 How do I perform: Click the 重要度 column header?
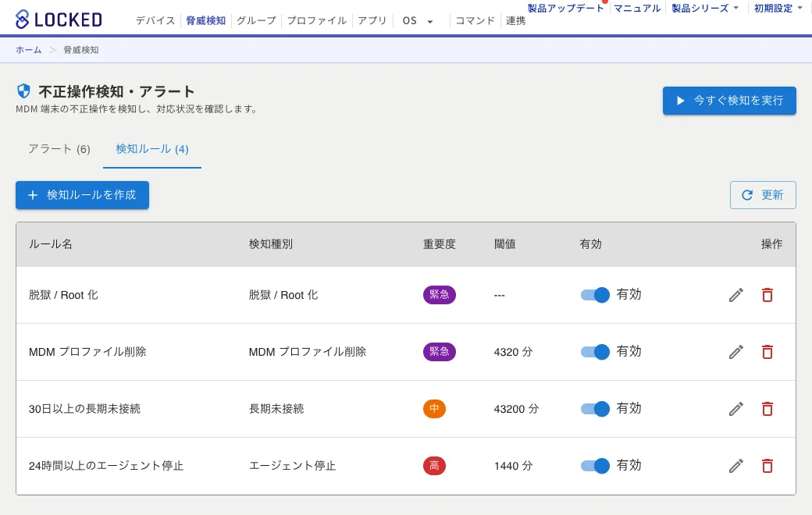coord(439,244)
